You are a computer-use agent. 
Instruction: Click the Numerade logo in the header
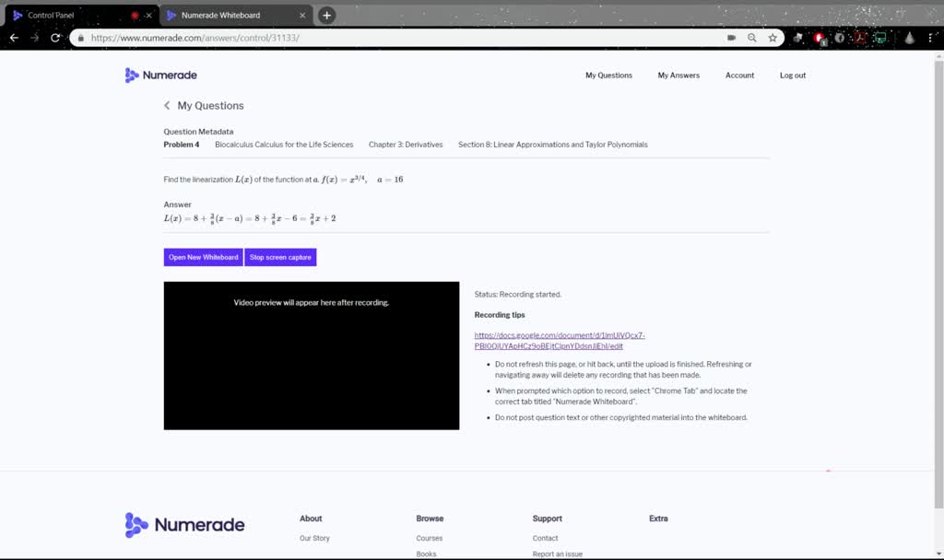tap(160, 75)
